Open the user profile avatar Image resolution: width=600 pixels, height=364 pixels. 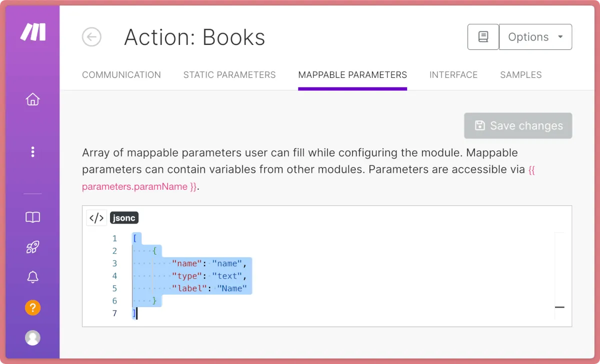click(32, 338)
